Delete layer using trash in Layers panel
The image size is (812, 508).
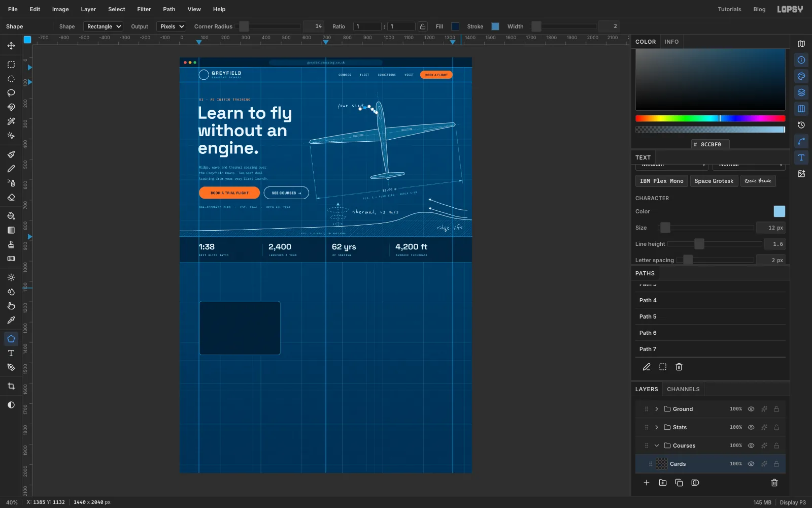pos(774,483)
